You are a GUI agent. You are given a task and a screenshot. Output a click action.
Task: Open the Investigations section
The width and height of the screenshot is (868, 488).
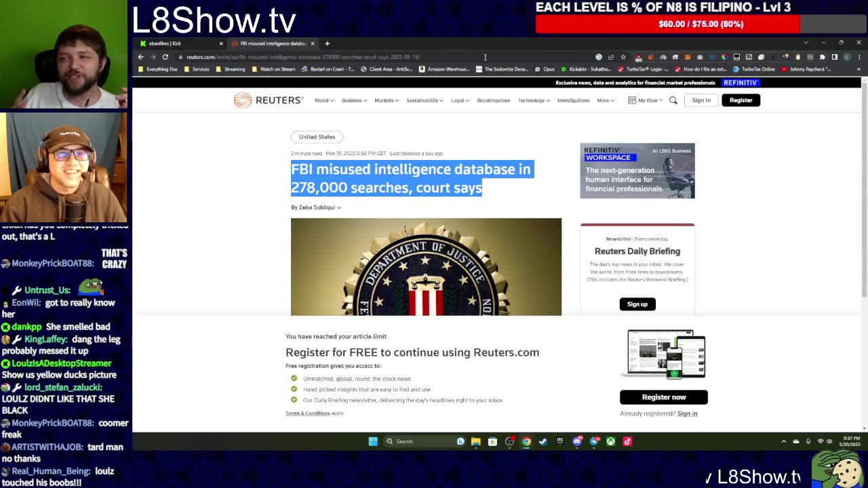[573, 100]
